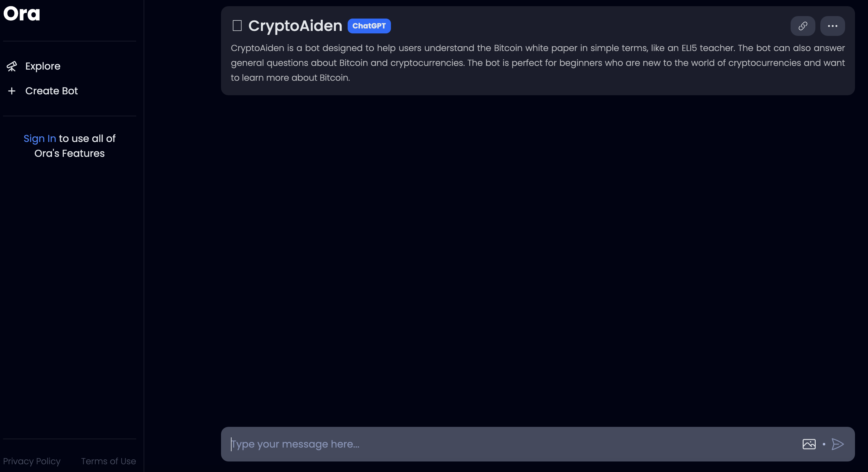Click the CryptoAiden bot title
This screenshot has width=868, height=472.
[x=295, y=26]
